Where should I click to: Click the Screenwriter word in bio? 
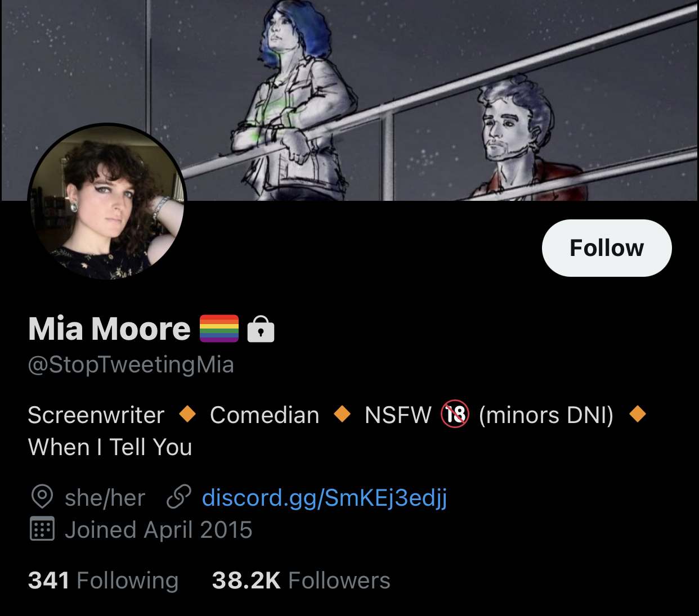96,415
